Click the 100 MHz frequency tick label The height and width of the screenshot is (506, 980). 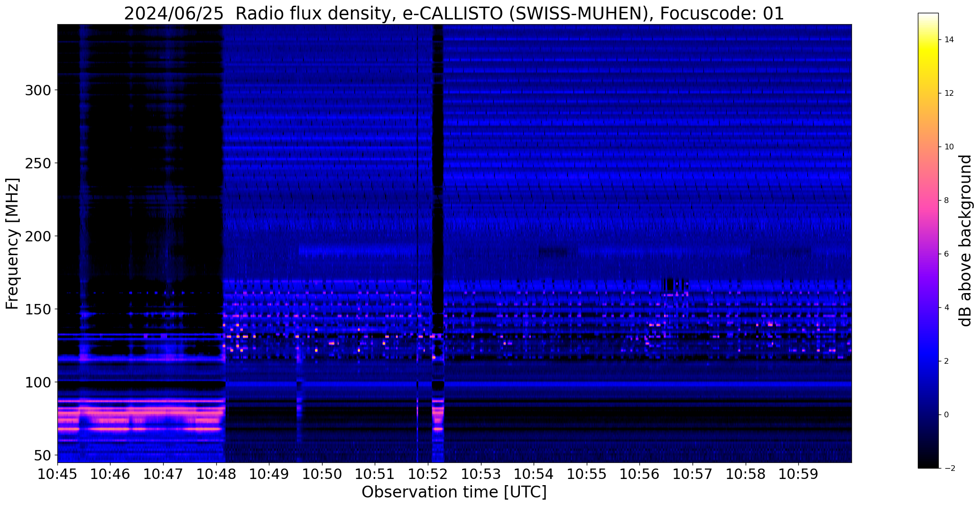(x=38, y=382)
